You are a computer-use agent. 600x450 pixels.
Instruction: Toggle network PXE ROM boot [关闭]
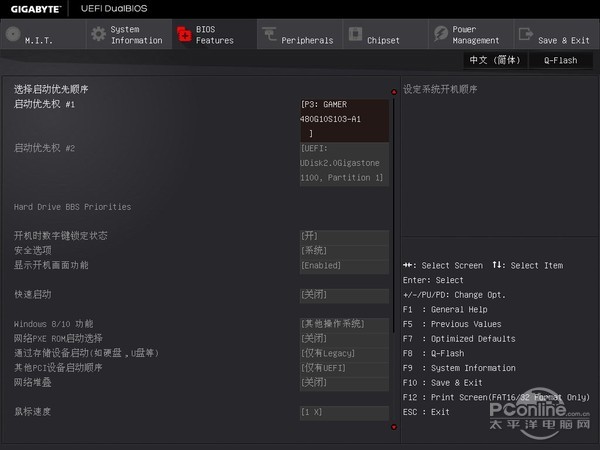[344, 339]
